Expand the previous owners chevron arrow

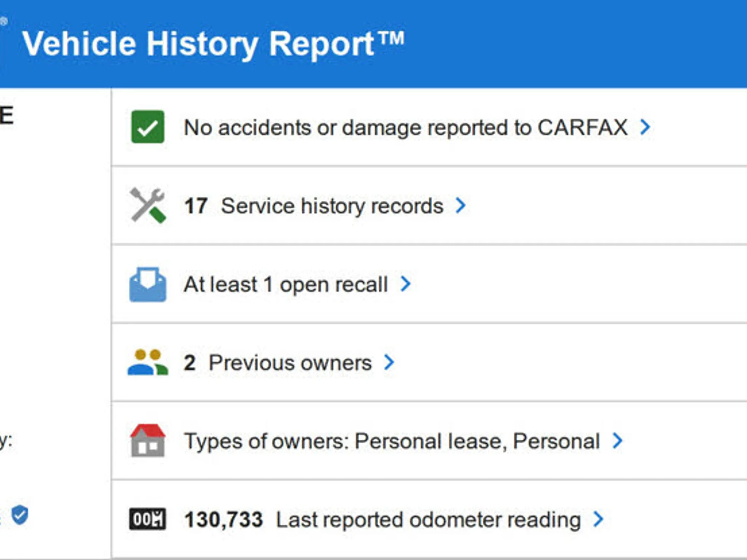pos(389,362)
